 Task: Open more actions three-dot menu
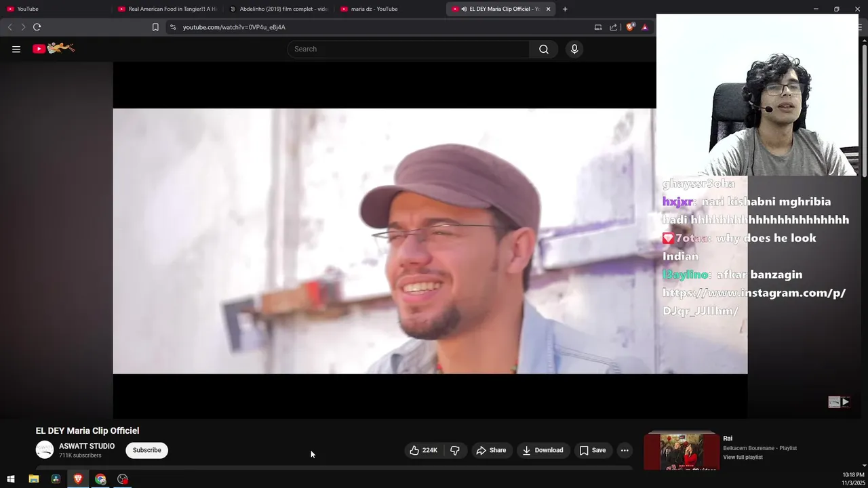(625, 450)
